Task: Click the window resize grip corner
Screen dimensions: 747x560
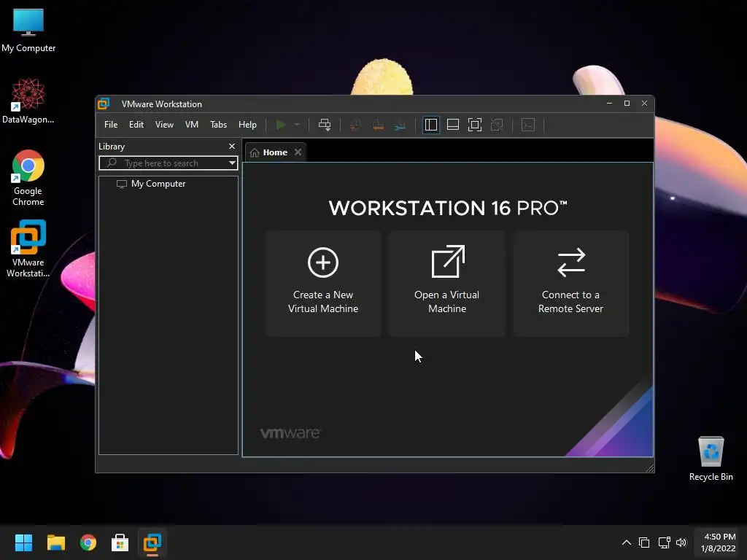Action: (x=650, y=468)
